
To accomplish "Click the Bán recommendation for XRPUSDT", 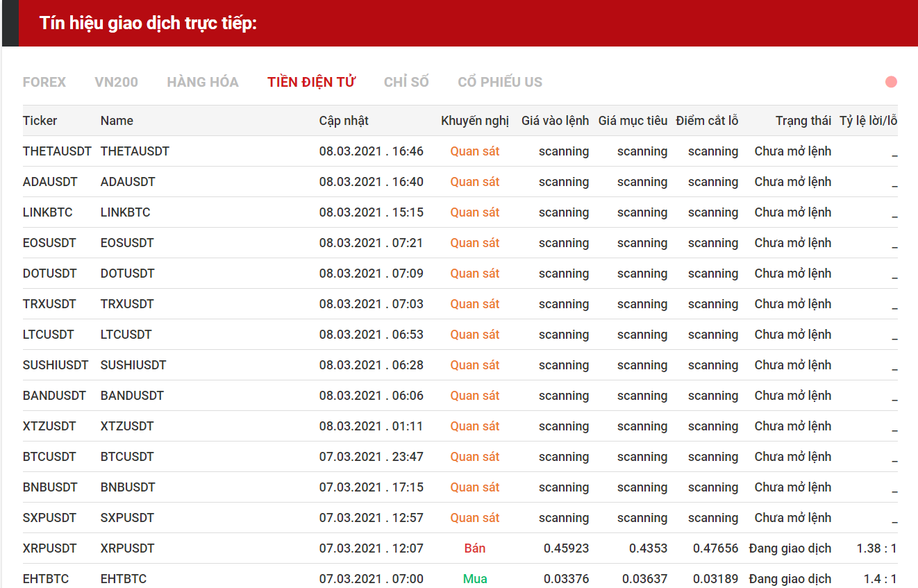I will [475, 548].
